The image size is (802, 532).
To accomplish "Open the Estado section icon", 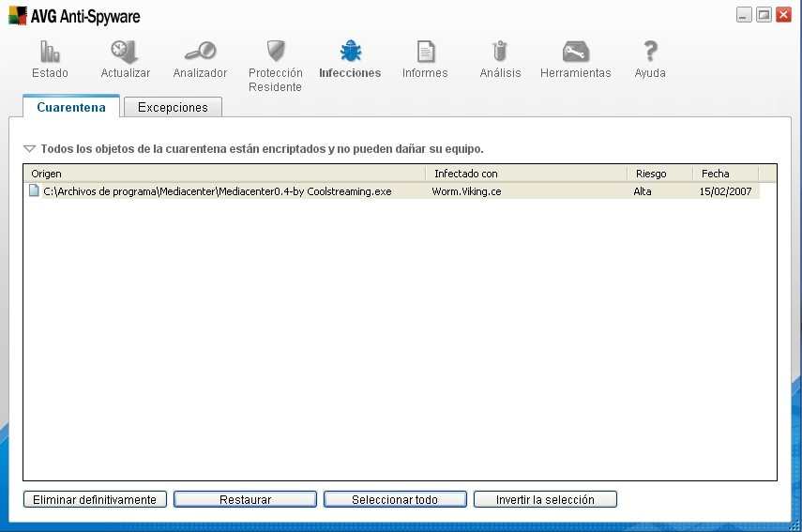I will (x=50, y=53).
